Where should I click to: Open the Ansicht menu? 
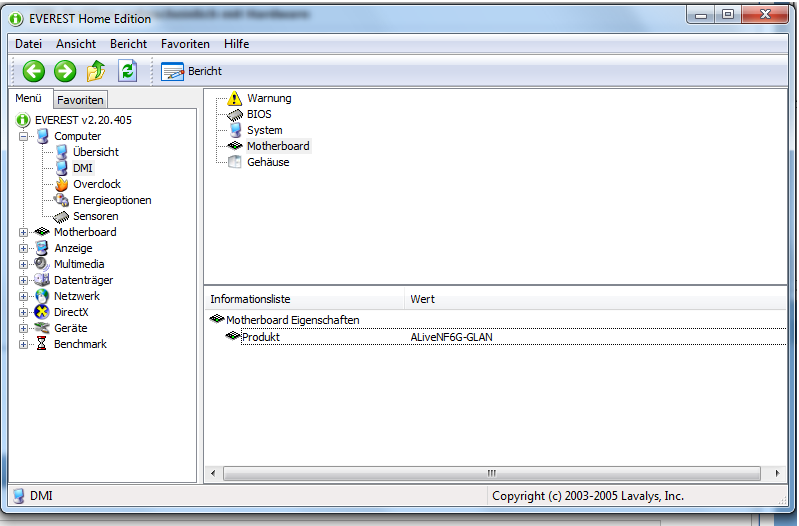point(76,44)
